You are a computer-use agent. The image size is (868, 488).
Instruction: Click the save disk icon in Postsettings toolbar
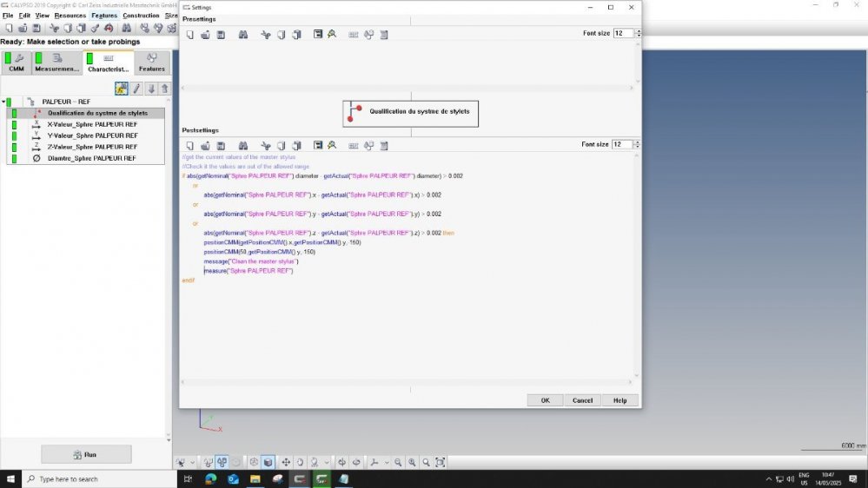pyautogui.click(x=221, y=145)
